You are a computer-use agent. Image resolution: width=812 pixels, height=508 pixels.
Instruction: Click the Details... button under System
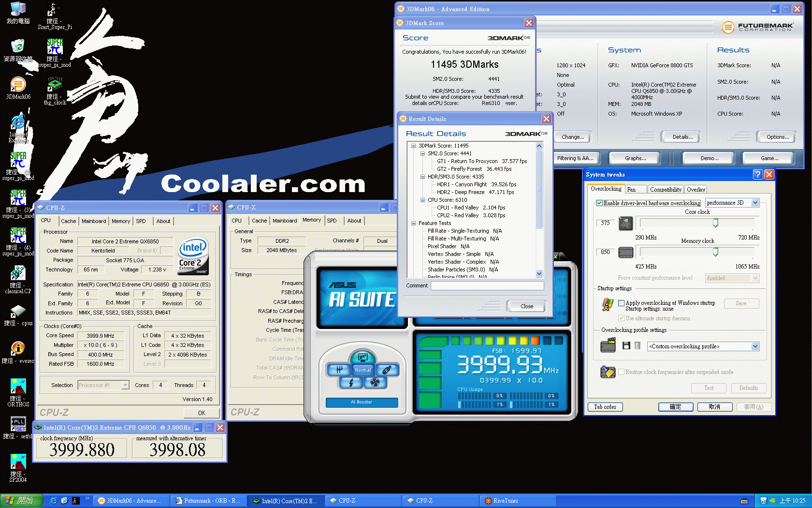click(682, 137)
